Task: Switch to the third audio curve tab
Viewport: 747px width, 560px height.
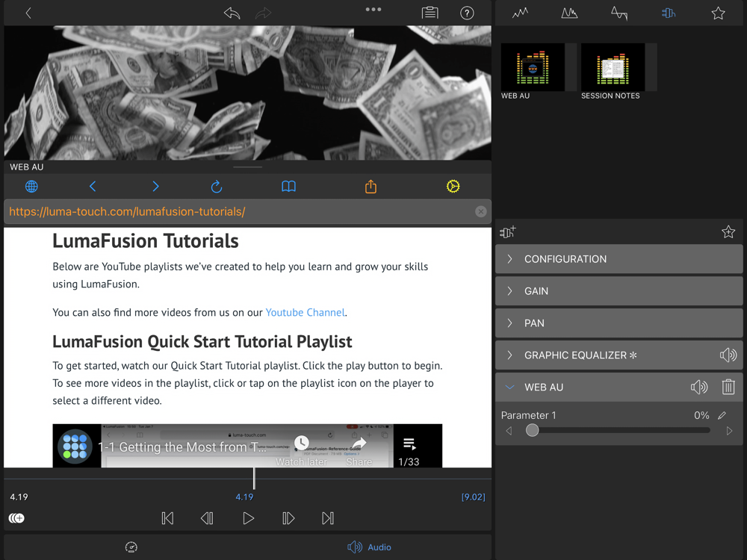Action: tap(619, 13)
